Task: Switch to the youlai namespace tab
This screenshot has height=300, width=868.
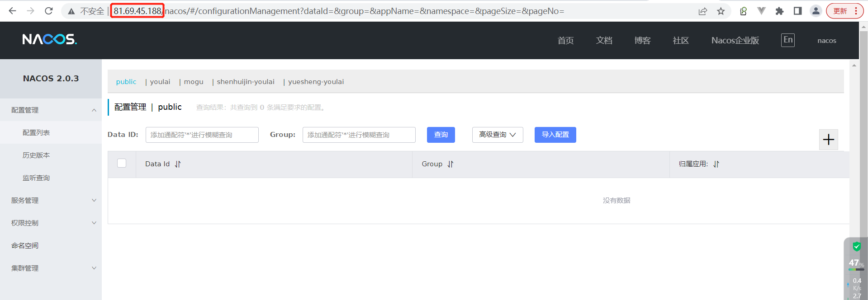Action: (x=160, y=82)
